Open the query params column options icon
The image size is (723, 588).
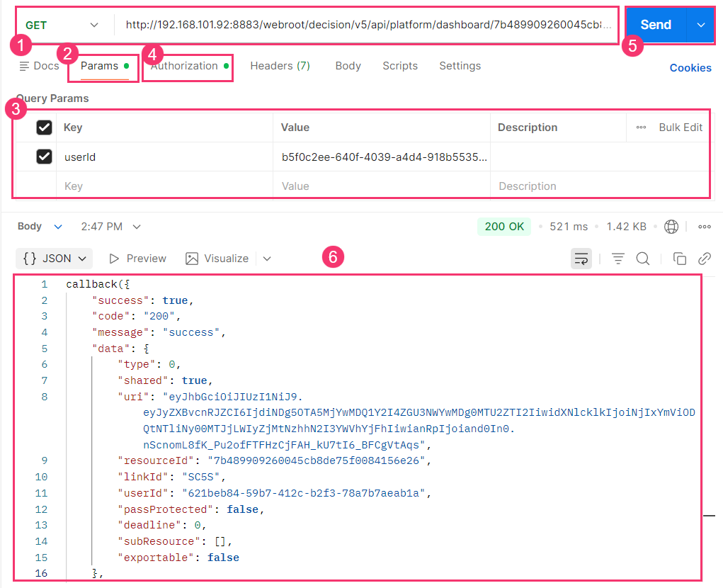coord(641,128)
